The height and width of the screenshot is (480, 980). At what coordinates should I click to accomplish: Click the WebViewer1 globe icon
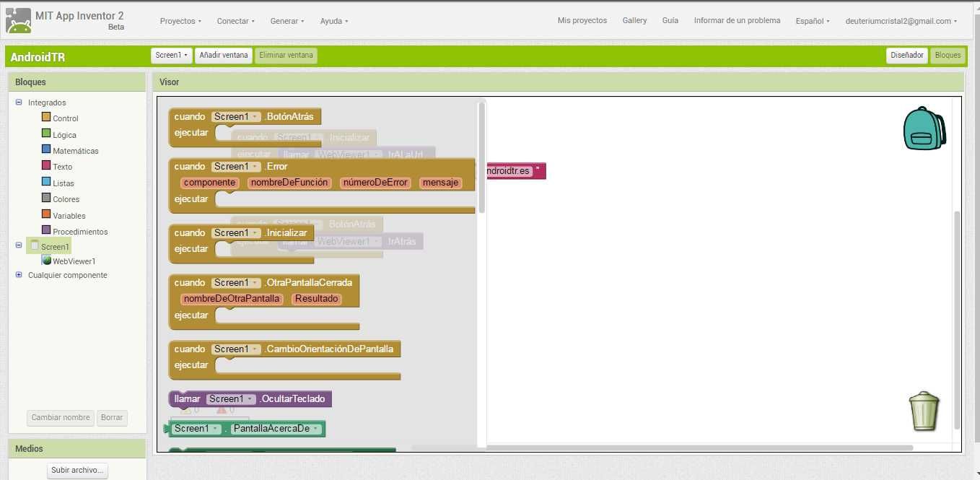46,261
